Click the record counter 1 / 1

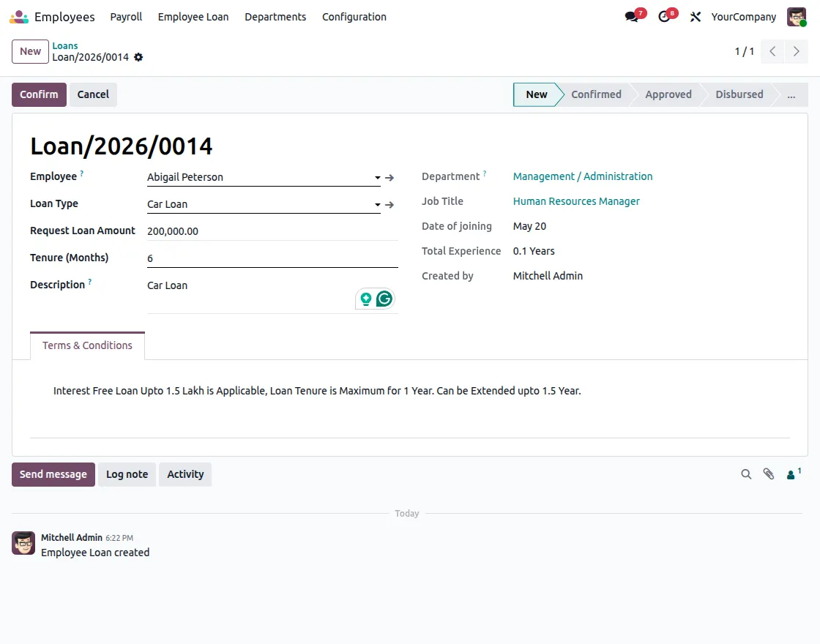(x=744, y=51)
